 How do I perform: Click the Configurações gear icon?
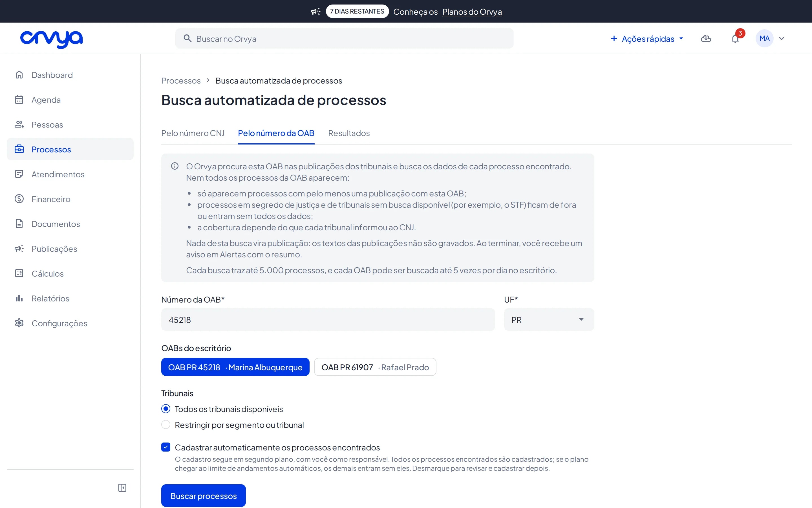19,323
